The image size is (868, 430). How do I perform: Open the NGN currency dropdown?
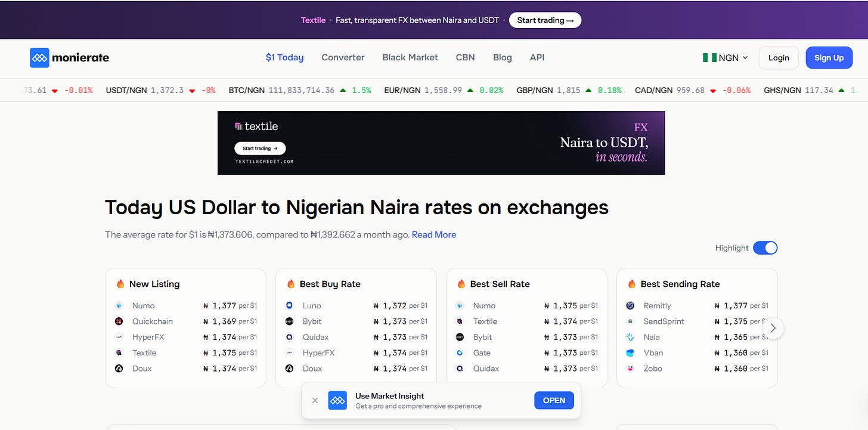coord(726,58)
